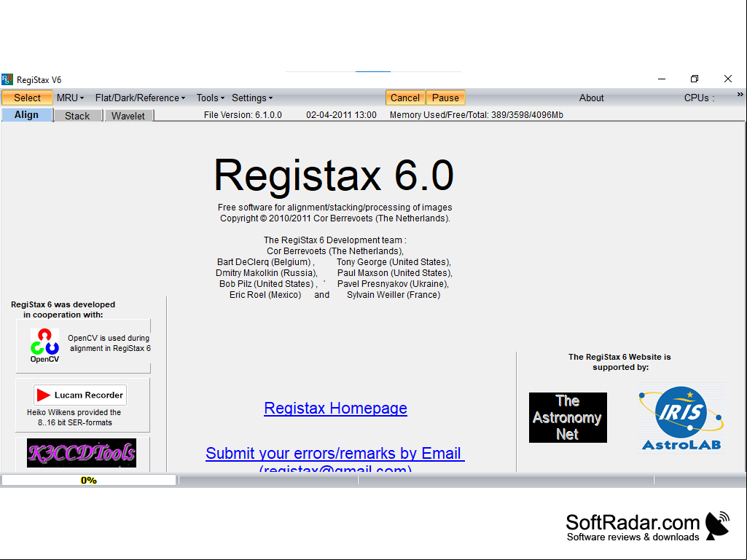Expand the toolbar overflow chevron
Viewport: 747px width, 560px height.
click(740, 94)
